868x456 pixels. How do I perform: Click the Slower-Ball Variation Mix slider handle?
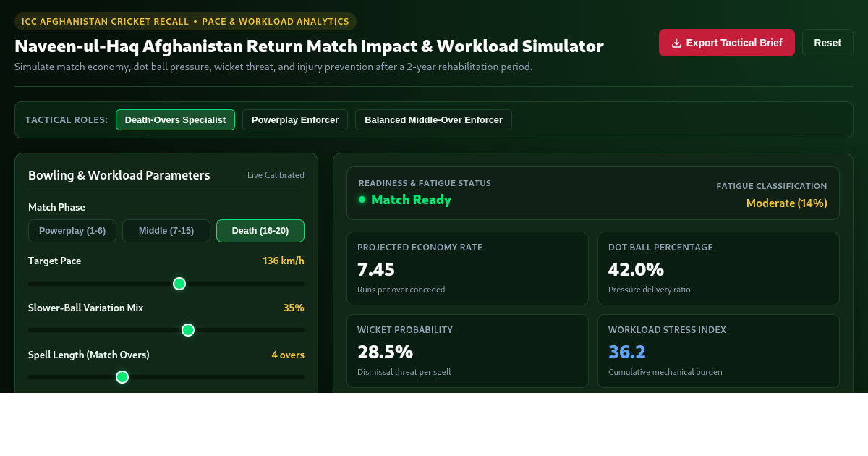click(188, 330)
